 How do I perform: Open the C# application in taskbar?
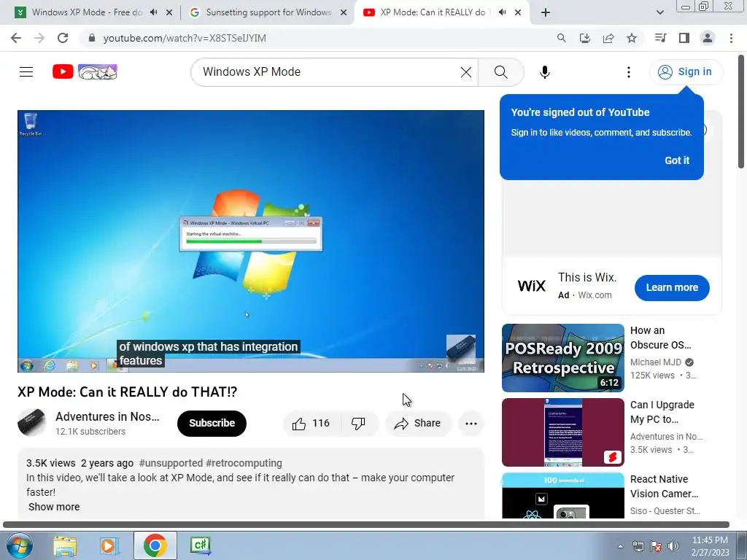tap(200, 545)
